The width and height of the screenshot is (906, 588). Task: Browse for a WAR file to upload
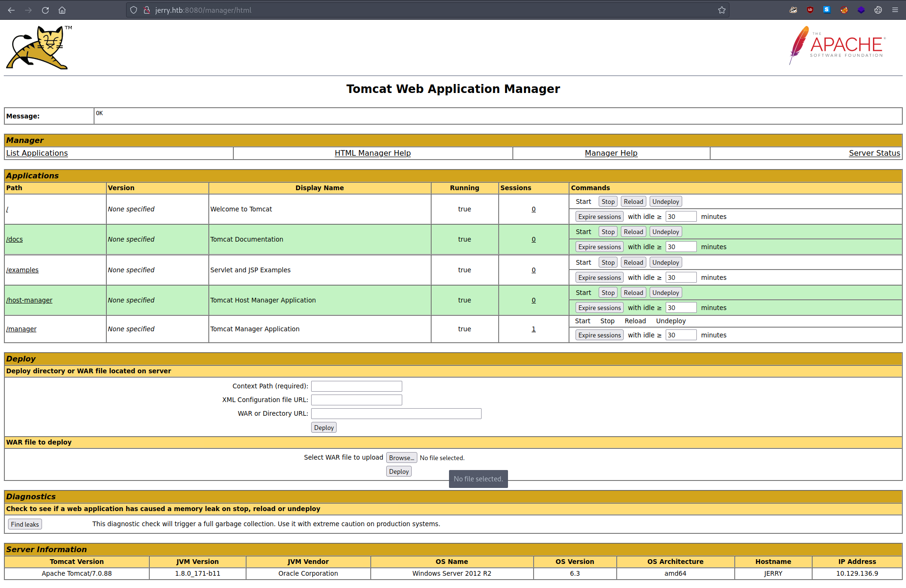tap(401, 458)
